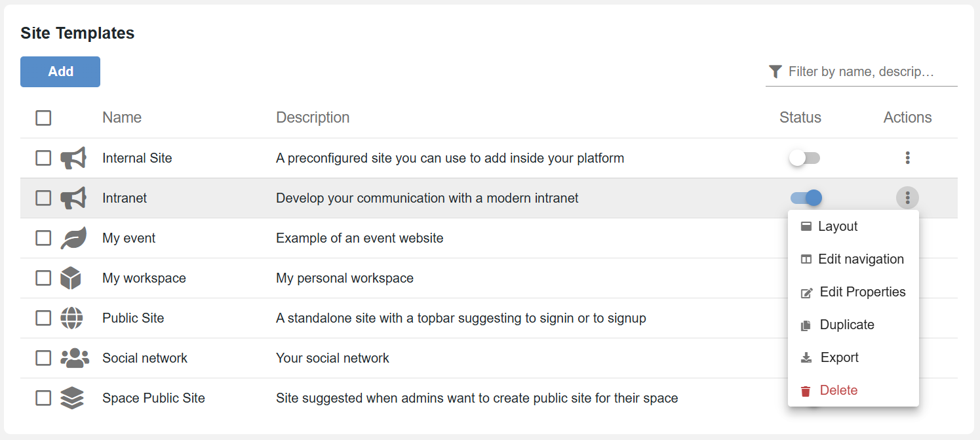Viewport: 980px width, 440px height.
Task: Close the Intranet three-dot actions menu
Action: [x=907, y=197]
